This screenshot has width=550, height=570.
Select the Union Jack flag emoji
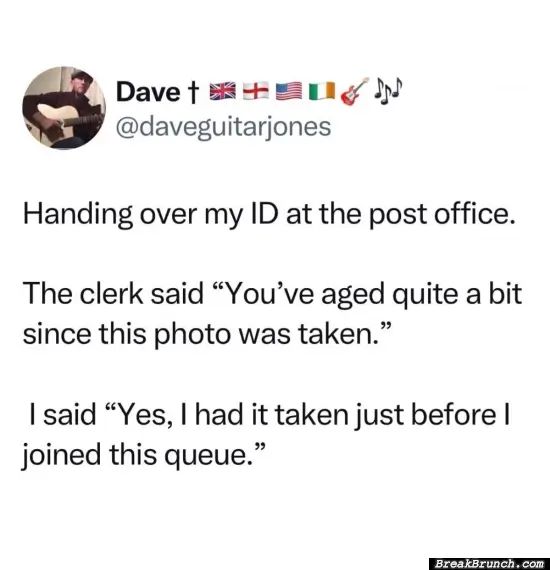[x=222, y=91]
